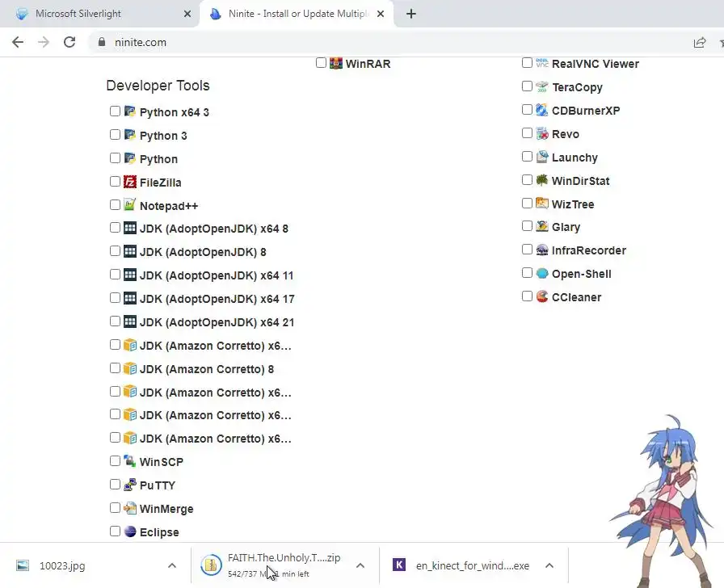Click the WizTree icon
724x588 pixels.
click(542, 203)
